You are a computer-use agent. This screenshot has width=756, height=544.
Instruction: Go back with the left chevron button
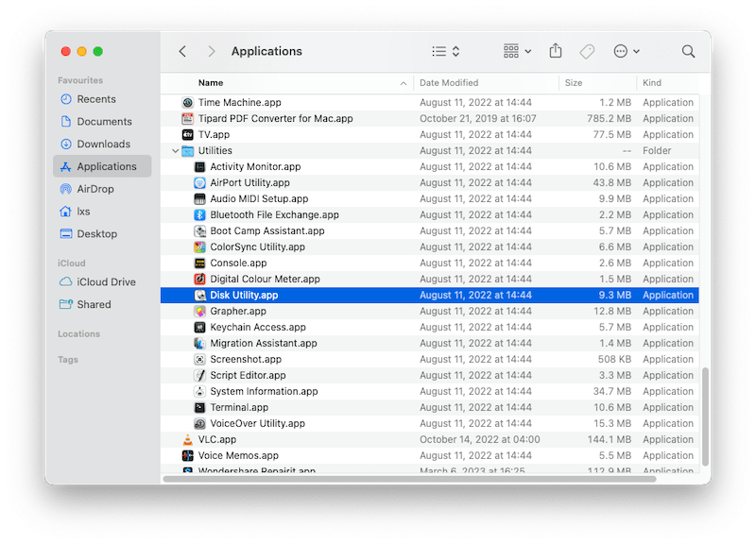pyautogui.click(x=182, y=52)
